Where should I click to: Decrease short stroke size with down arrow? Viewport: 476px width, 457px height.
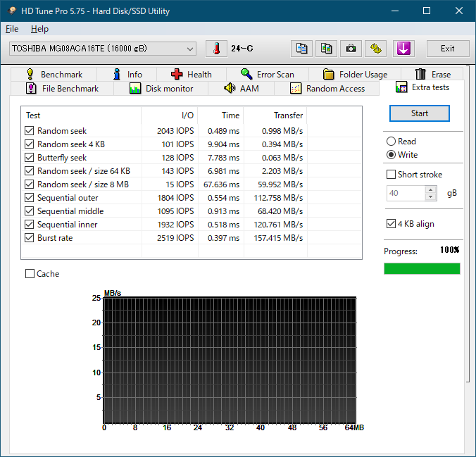click(430, 196)
